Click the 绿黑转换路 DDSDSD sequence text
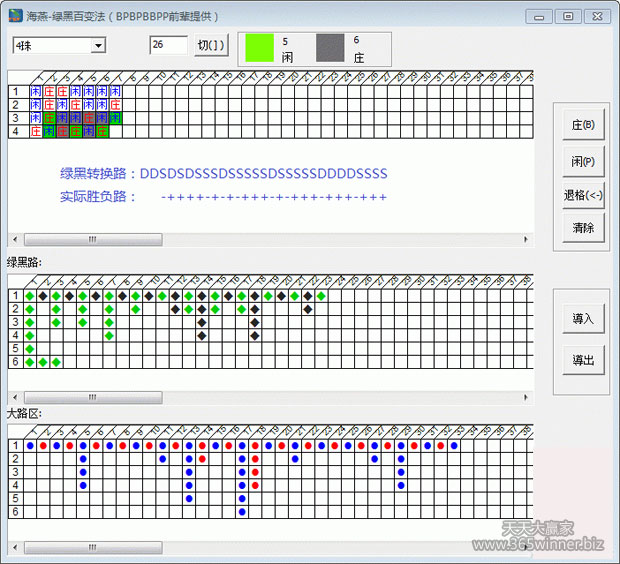Screen dimensions: 620x564 pos(263,174)
